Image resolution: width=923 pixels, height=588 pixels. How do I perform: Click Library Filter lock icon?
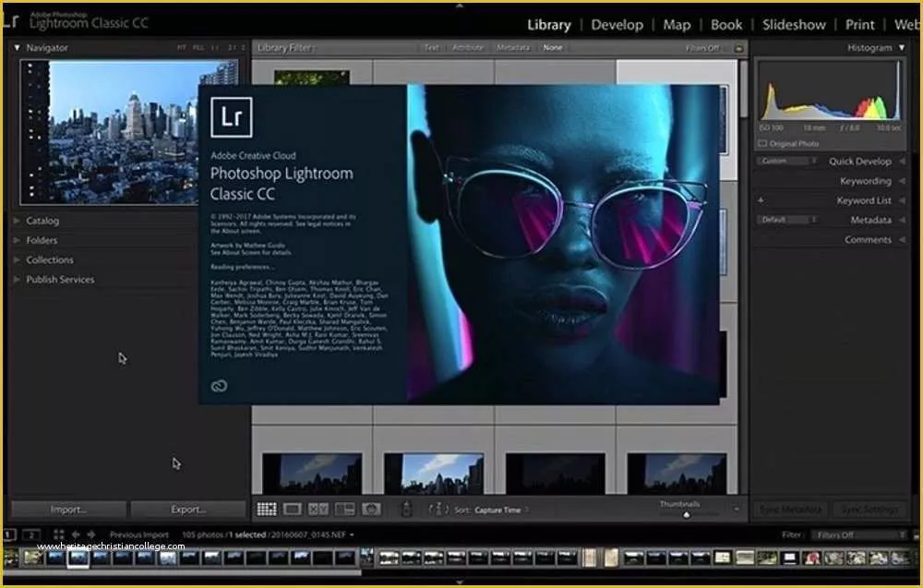coord(738,48)
